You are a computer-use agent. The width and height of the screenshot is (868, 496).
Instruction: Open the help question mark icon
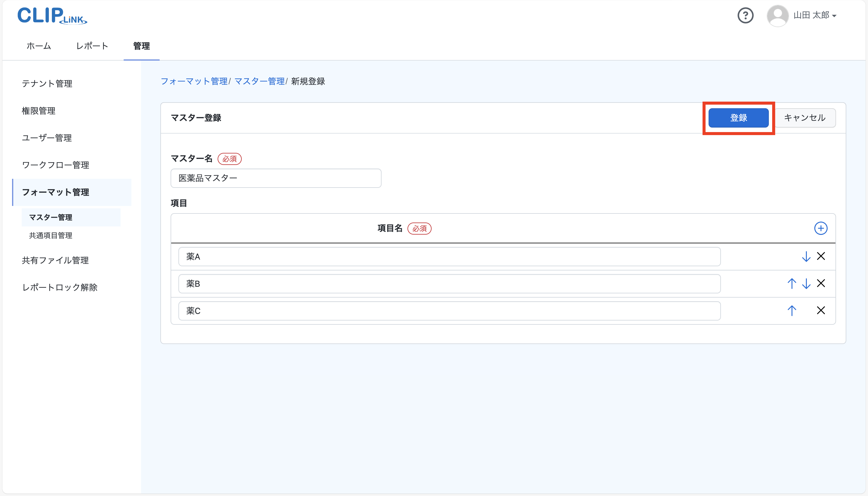point(745,15)
